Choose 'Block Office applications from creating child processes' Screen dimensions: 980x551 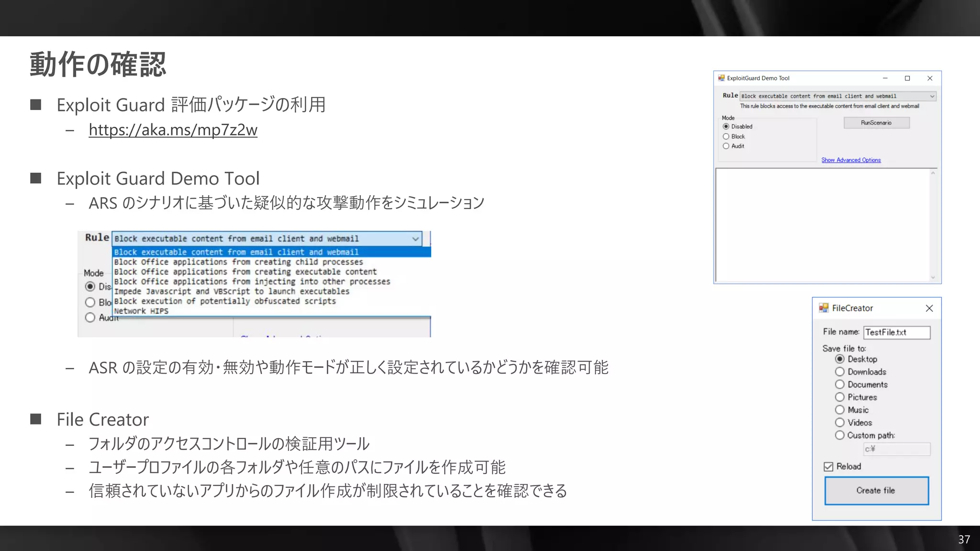[x=271, y=262]
